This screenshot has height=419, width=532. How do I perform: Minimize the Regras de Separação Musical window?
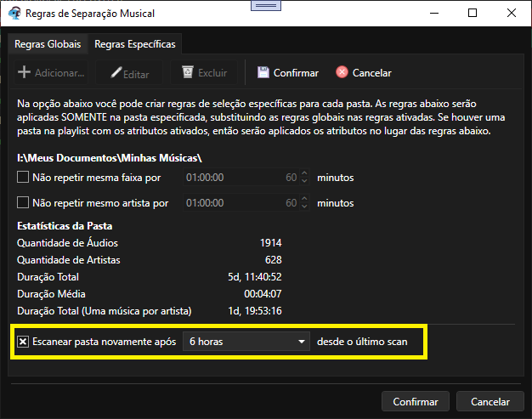pyautogui.click(x=433, y=14)
